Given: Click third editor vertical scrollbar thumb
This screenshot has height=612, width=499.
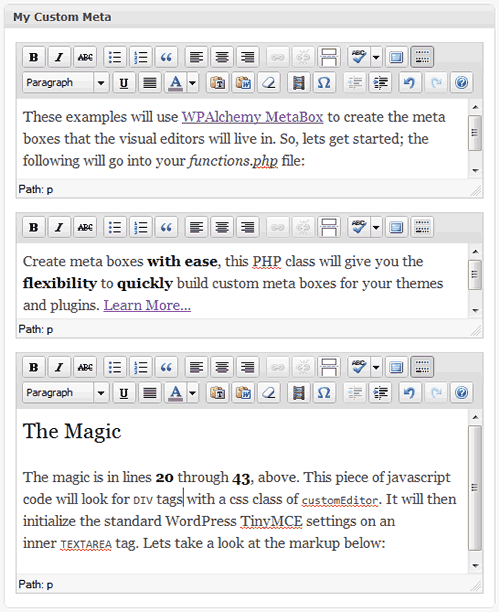Looking at the screenshot, I should [x=475, y=488].
